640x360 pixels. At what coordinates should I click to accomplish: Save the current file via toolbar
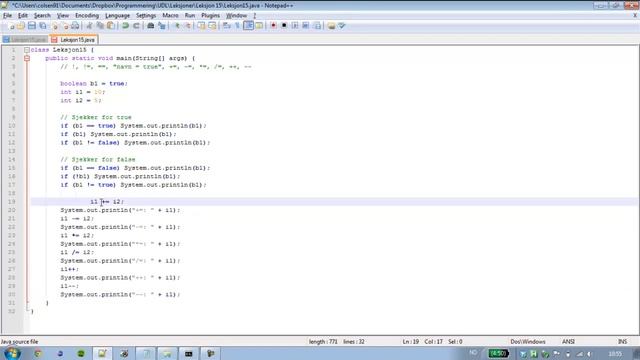[31, 26]
